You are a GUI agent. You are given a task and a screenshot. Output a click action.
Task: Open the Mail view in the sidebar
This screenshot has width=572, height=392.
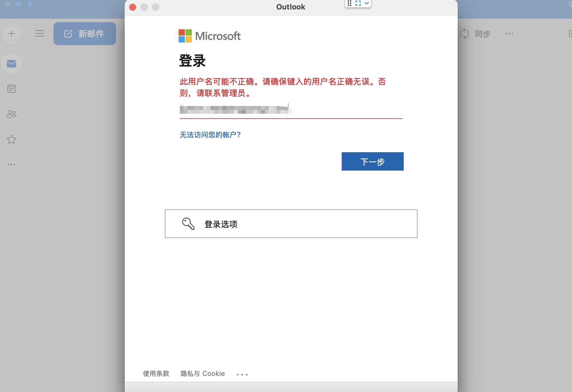click(x=11, y=63)
